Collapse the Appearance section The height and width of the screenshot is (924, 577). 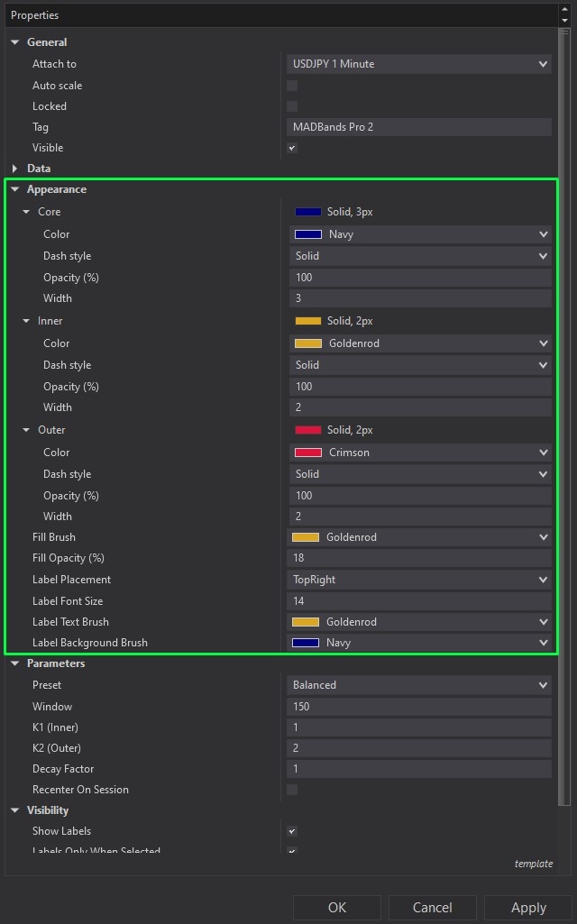(14, 189)
